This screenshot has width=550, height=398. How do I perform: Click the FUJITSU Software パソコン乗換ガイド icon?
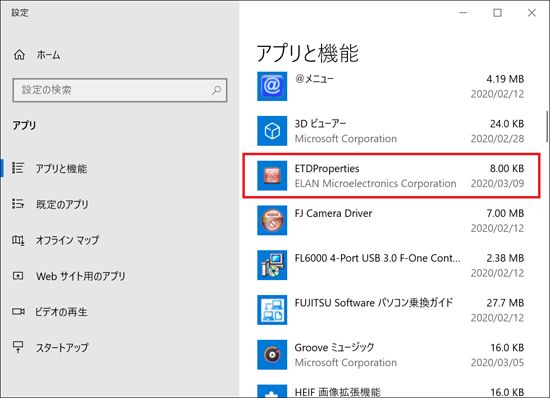tap(272, 310)
